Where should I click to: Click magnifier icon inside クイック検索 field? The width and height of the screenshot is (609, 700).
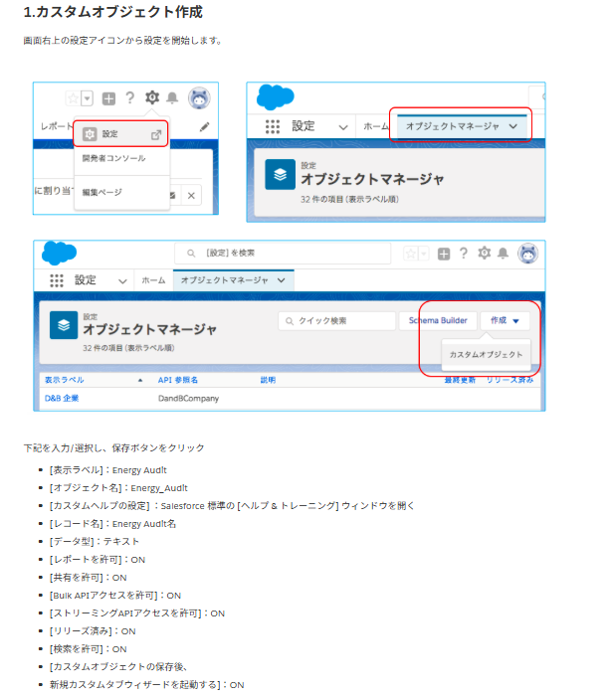(x=290, y=321)
